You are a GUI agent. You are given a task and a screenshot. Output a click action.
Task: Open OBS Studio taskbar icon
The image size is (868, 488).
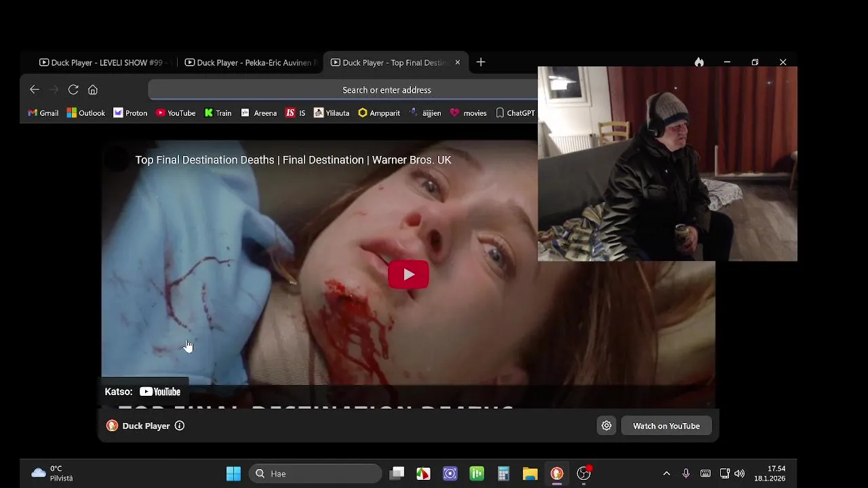coord(584,474)
